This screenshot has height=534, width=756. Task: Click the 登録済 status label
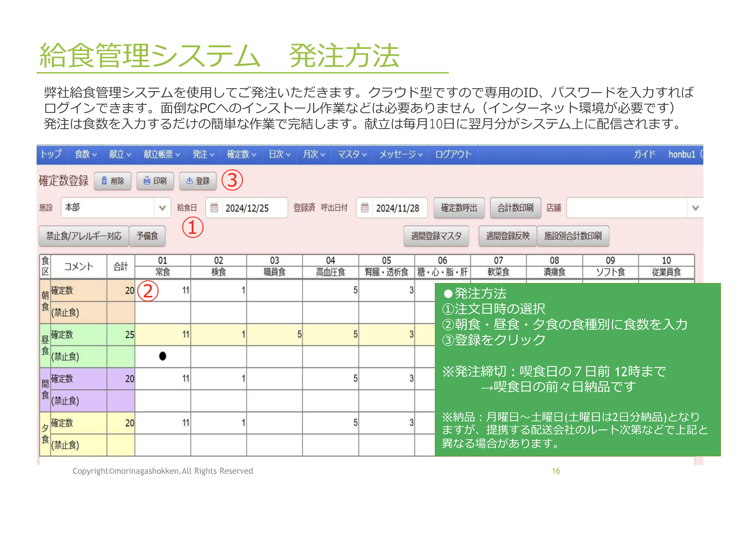(304, 207)
